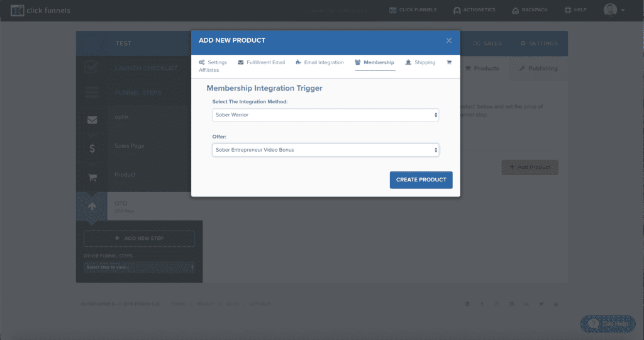Switch to the Publishing sub-tab
644x340 pixels.
click(538, 68)
